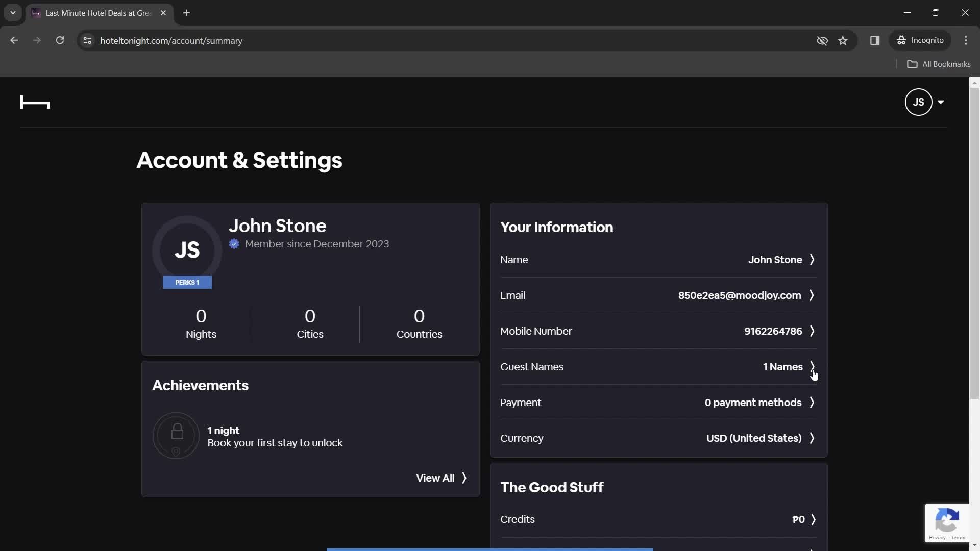Click the incognito mode icon
The height and width of the screenshot is (551, 980).
(902, 40)
